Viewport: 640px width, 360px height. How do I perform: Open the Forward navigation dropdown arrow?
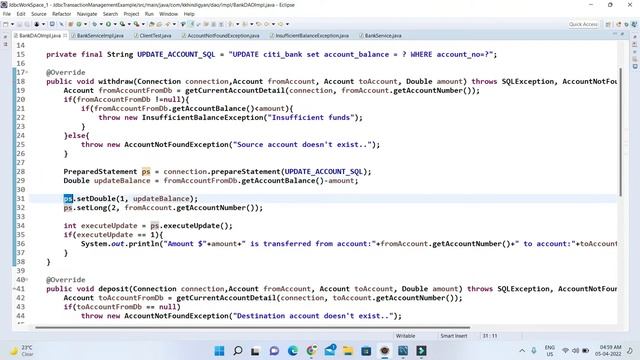tap(287, 24)
